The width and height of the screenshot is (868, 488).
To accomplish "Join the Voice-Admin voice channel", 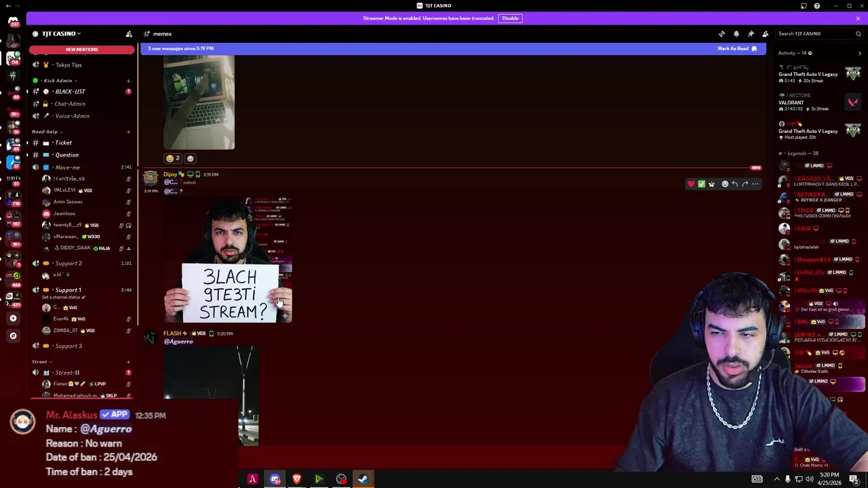I will [81, 116].
